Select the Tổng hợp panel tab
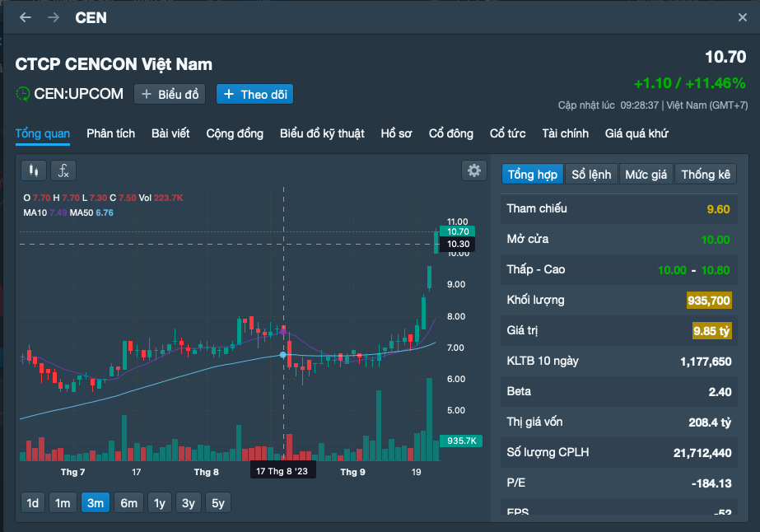760x532 pixels. coord(532,174)
